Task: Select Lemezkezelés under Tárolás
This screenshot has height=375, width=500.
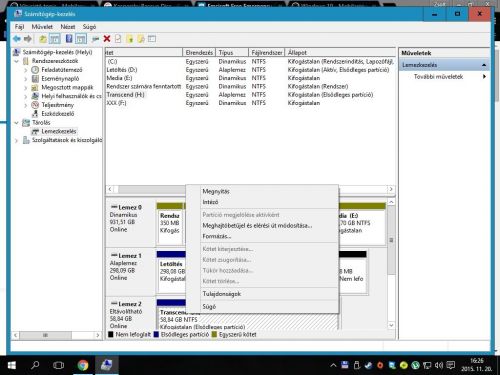Action: [x=59, y=131]
